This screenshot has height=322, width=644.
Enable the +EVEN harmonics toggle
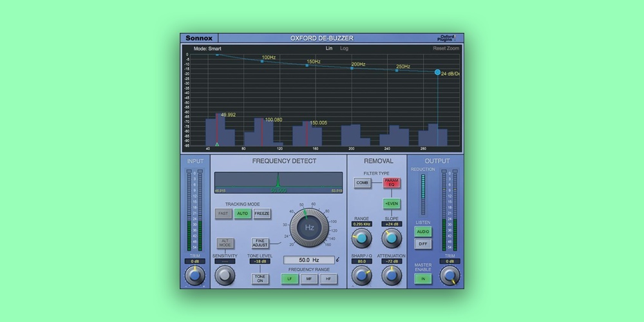point(391,204)
